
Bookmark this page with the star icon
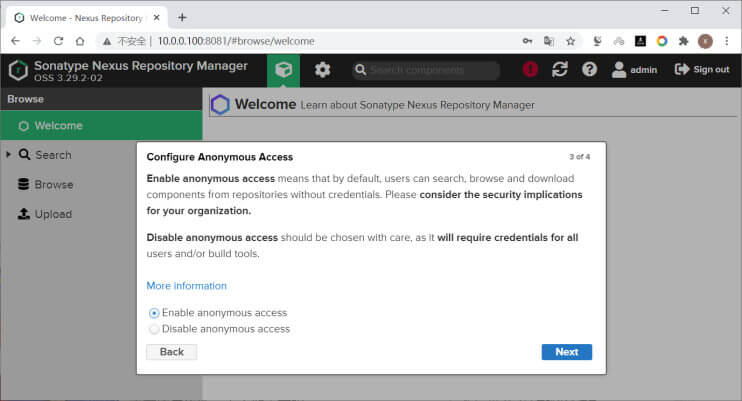click(x=571, y=41)
